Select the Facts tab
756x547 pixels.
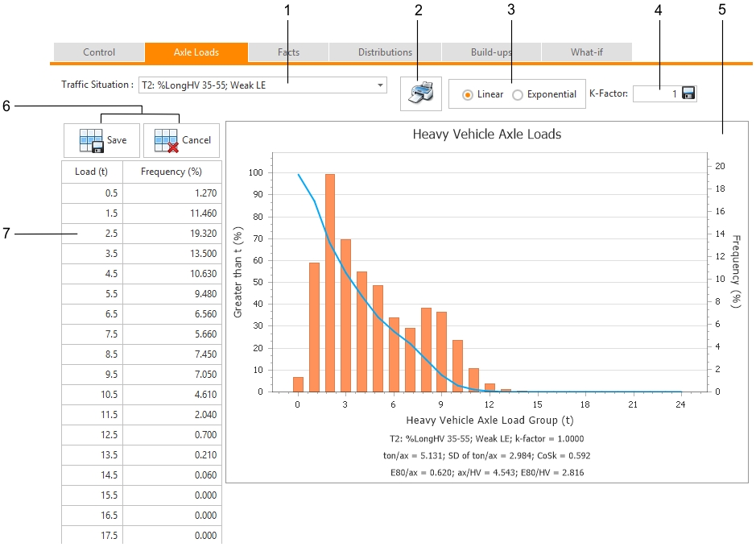click(x=288, y=52)
